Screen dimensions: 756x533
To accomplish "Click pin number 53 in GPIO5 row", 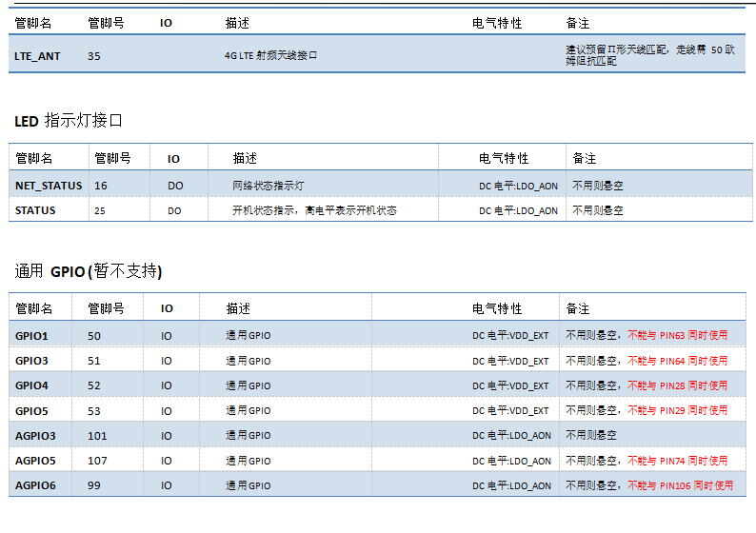I will click(x=94, y=411).
